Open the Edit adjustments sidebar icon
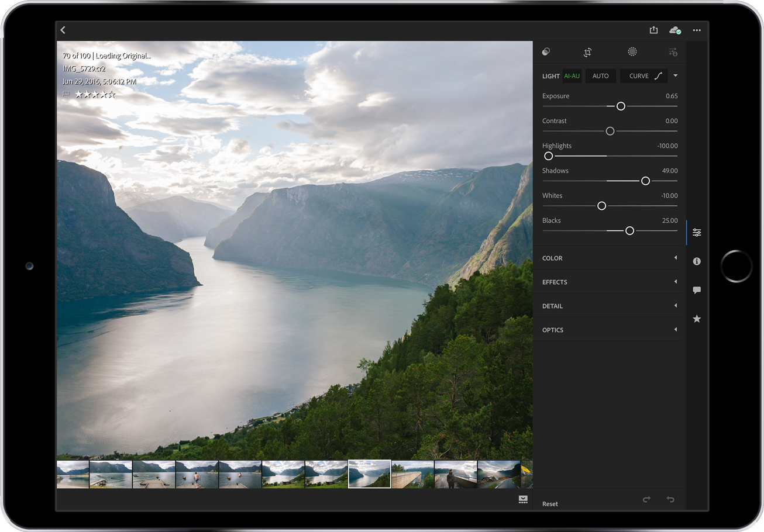 pyautogui.click(x=696, y=232)
